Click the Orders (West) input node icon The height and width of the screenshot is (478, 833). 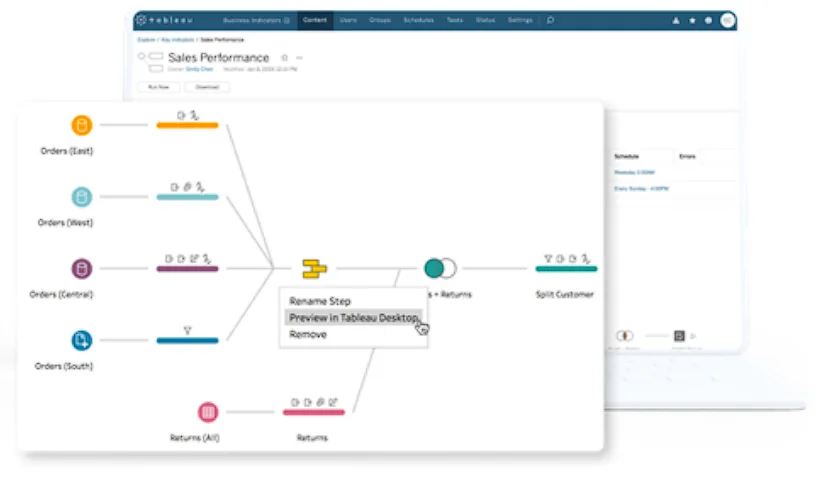(x=82, y=197)
